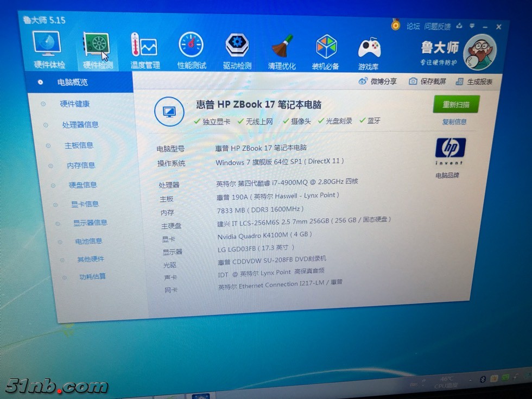Select the 硬件检测 hardware detection icon

pos(97,50)
